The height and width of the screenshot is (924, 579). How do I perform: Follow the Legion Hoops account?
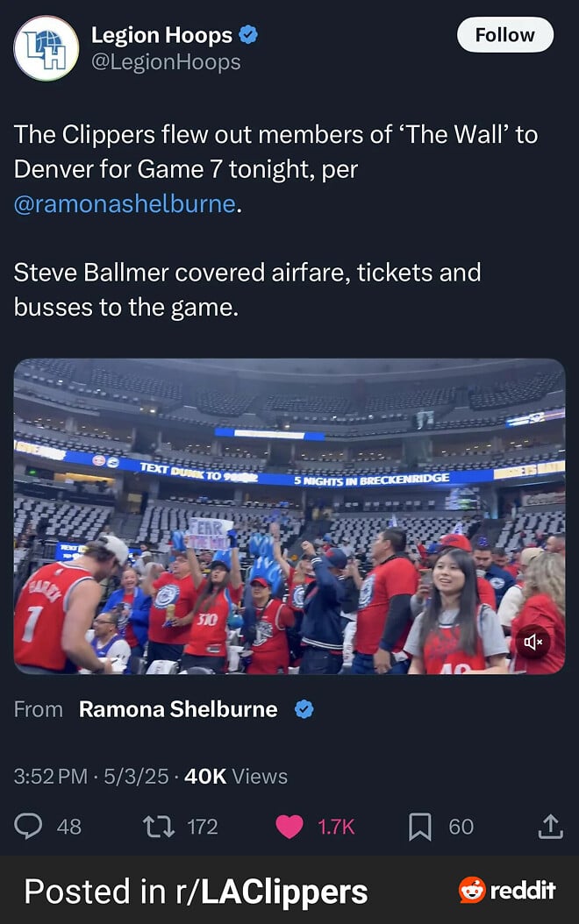tap(505, 35)
